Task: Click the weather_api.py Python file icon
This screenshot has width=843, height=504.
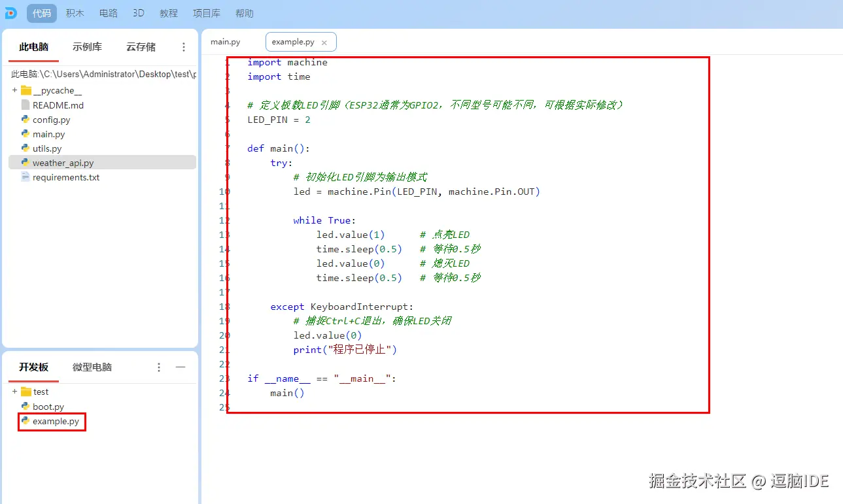Action: coord(26,163)
